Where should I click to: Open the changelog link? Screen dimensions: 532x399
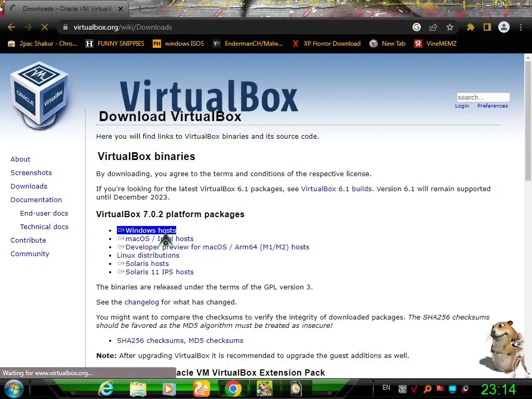[141, 302]
